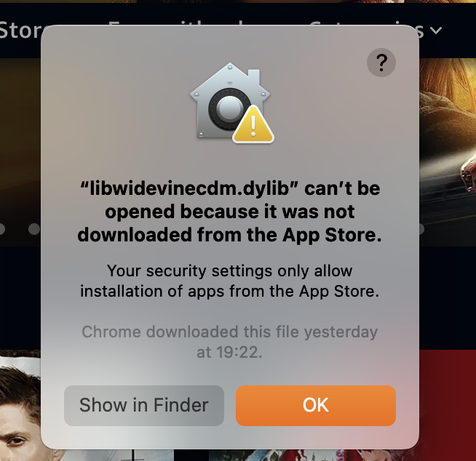This screenshot has height=461, width=476.
Task: Dismiss the alert with the OK button
Action: point(316,405)
